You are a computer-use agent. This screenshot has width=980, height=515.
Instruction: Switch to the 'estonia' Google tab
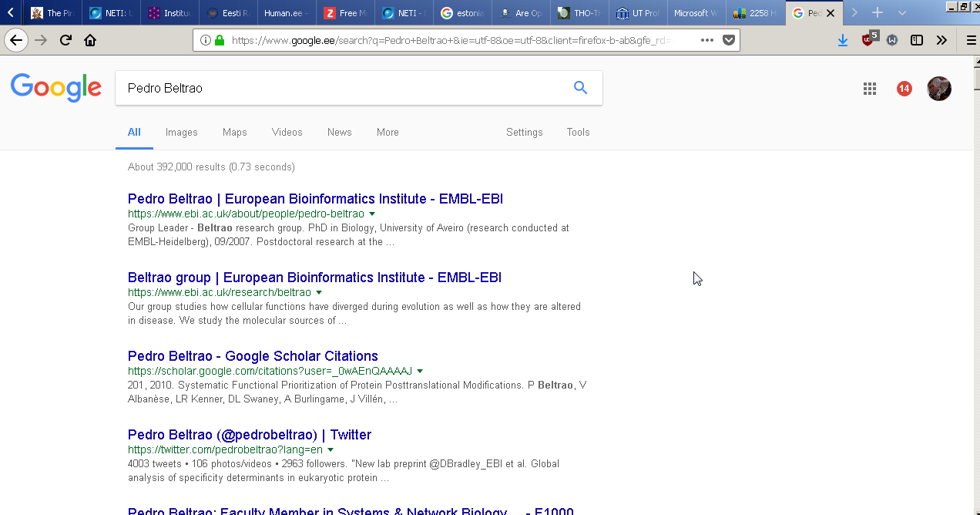pos(462,13)
